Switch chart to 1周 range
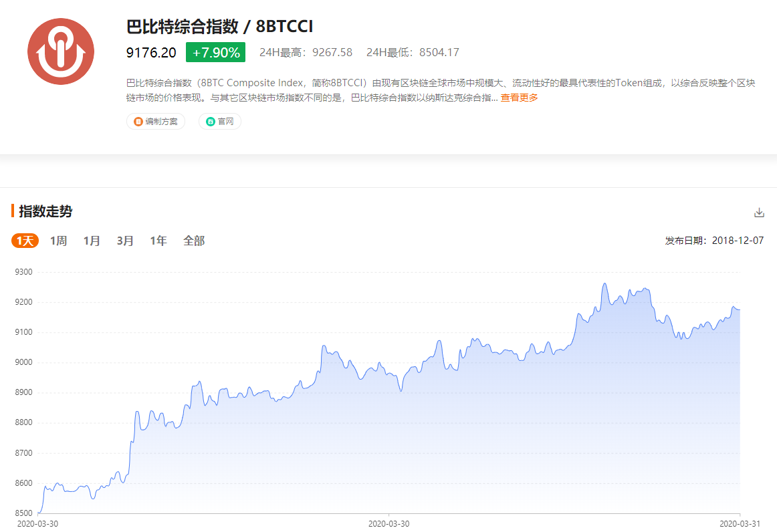Screen dimensions: 777x532 point(58,241)
